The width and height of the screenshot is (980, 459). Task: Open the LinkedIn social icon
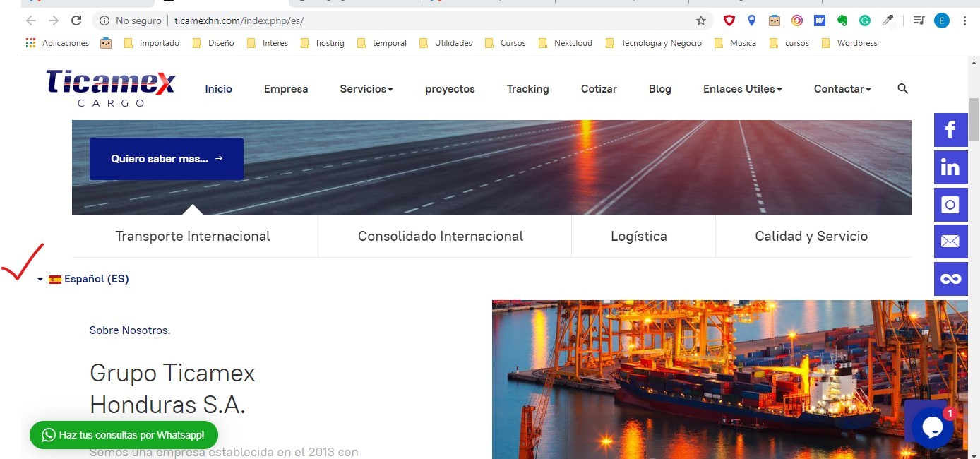(x=950, y=167)
